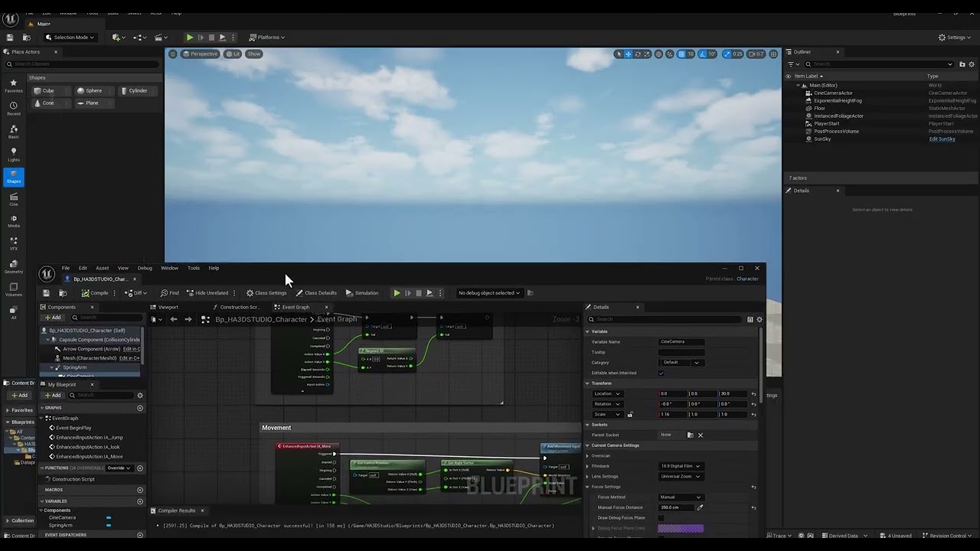Click Play in main editor toolbar
Screen dimensions: 980x551
pyautogui.click(x=190, y=37)
